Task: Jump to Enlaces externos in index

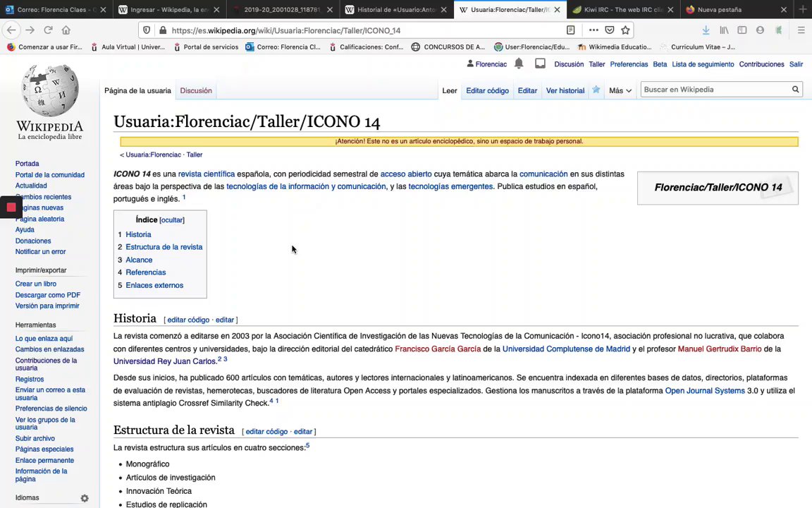Action: [x=154, y=285]
